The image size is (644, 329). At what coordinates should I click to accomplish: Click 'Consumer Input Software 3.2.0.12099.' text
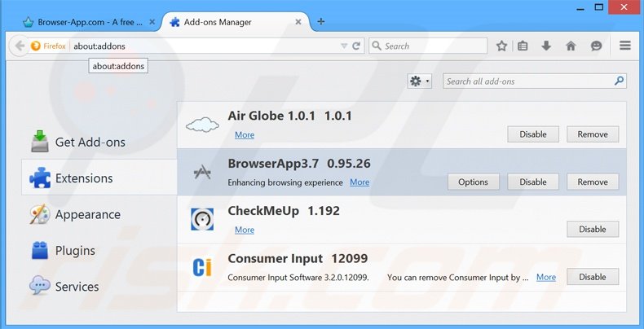click(298, 278)
